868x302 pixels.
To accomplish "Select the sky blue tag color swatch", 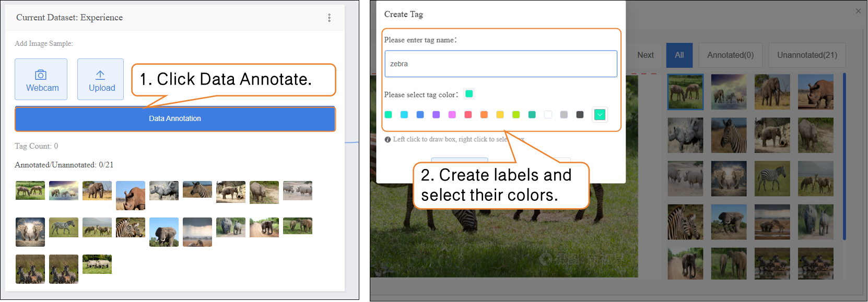I will click(404, 115).
